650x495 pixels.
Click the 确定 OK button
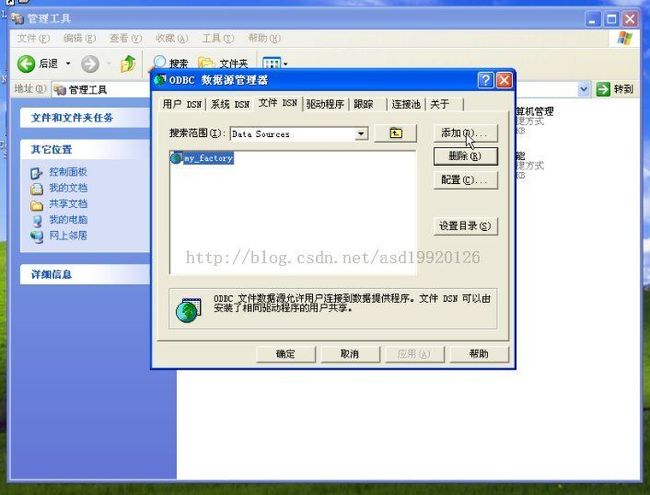(286, 354)
